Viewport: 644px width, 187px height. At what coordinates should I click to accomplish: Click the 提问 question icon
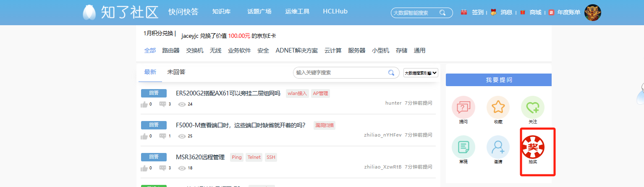coord(463,108)
